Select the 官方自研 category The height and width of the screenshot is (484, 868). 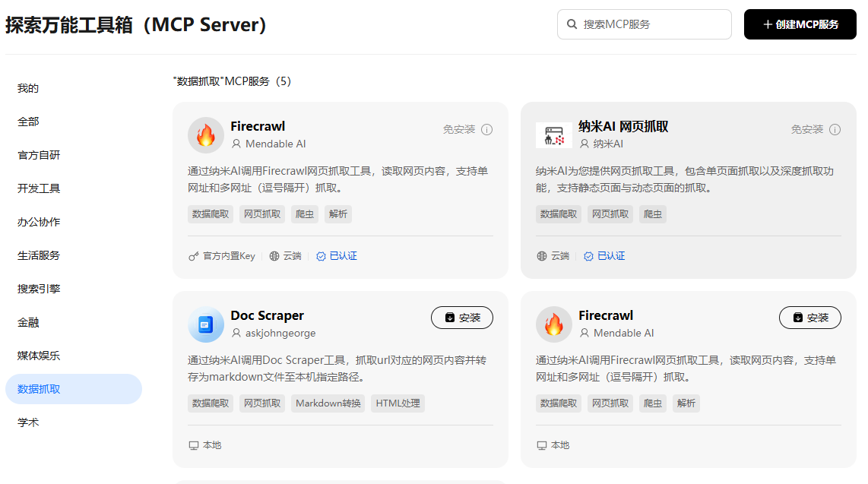tap(39, 156)
